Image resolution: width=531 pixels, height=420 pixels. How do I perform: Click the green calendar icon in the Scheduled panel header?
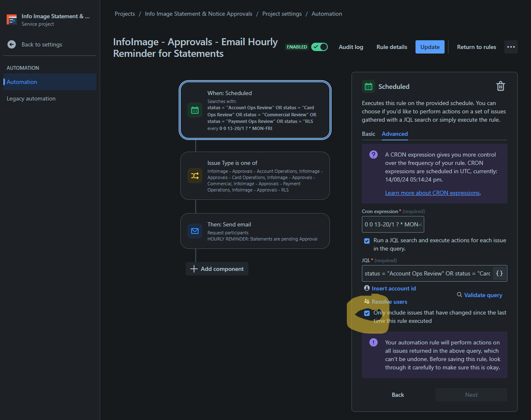pyautogui.click(x=368, y=87)
